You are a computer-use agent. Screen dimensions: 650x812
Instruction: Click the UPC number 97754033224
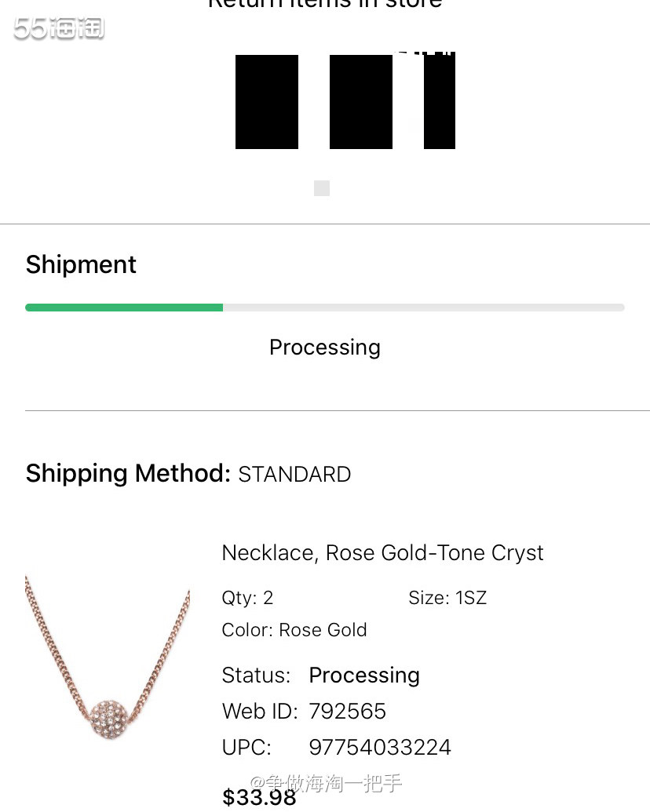380,747
